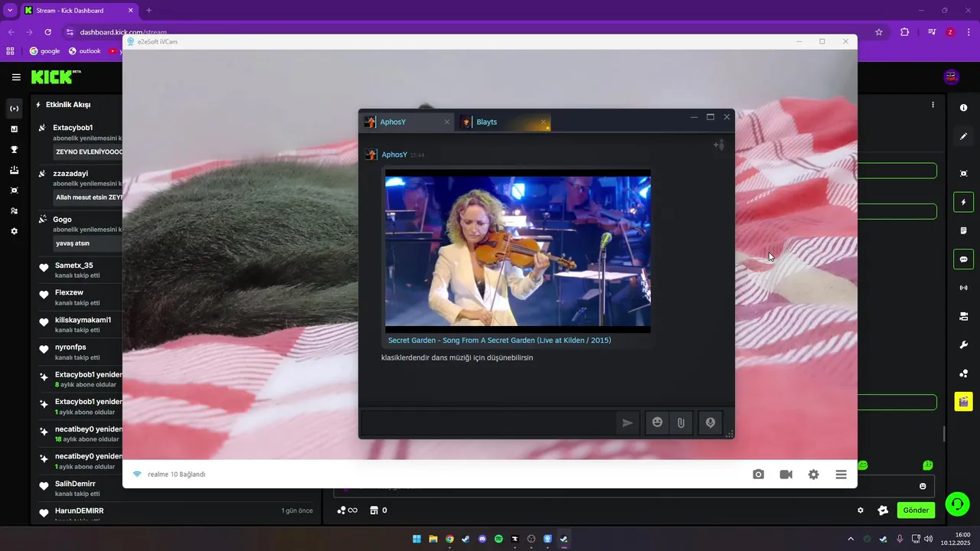Open emoji picker in Kick chat input
This screenshot has height=551, width=980.
point(923,486)
